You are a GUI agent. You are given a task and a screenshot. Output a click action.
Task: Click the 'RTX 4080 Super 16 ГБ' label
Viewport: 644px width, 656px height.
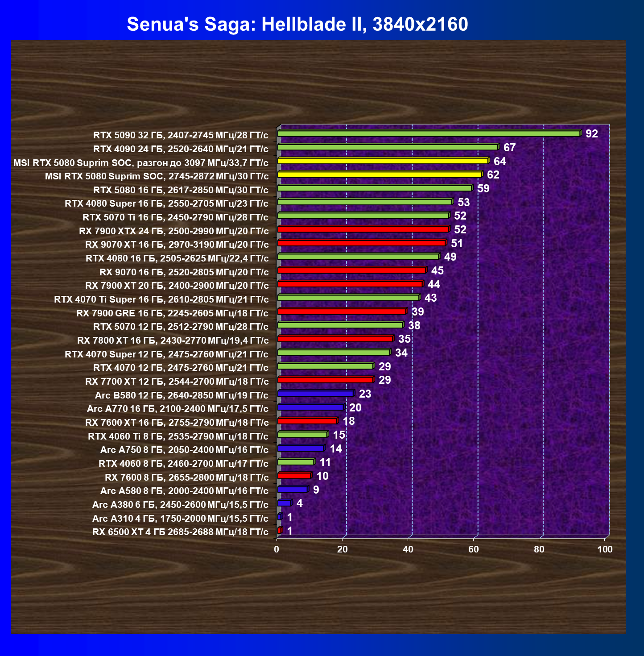click(166, 203)
